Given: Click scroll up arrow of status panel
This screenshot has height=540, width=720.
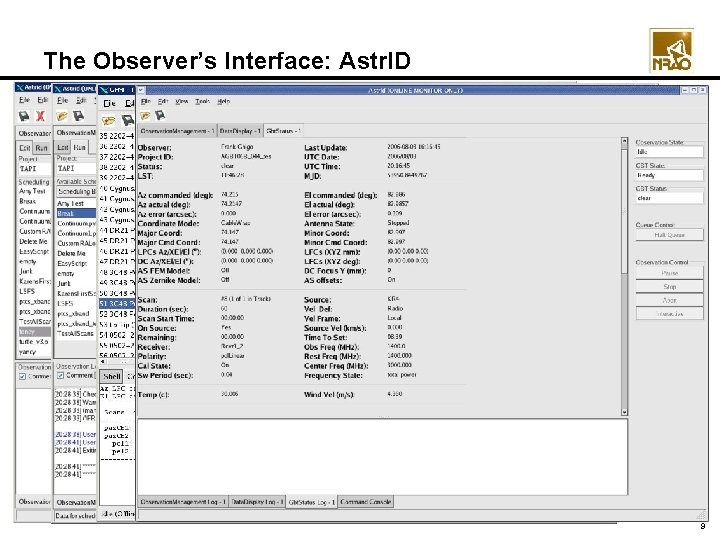Looking at the screenshot, I should (x=624, y=141).
